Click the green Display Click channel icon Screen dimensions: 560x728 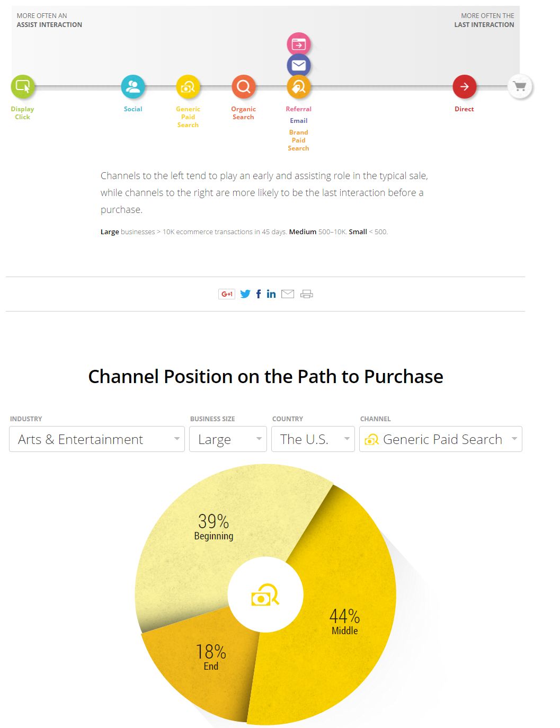point(23,86)
